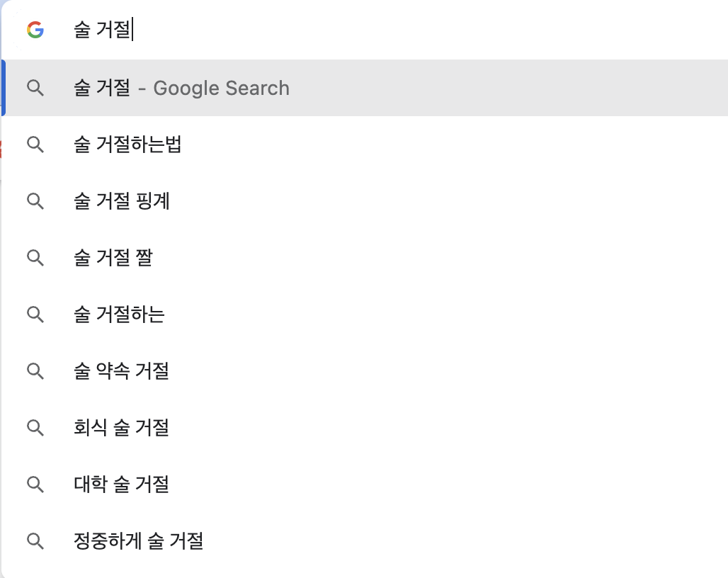Open the 술 거절 핑계 suggestion
Screen dimensions: 728x578
pyautogui.click(x=122, y=201)
